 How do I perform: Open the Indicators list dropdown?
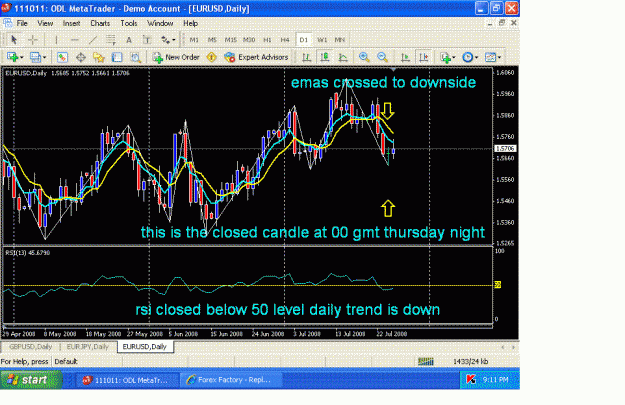(448, 57)
